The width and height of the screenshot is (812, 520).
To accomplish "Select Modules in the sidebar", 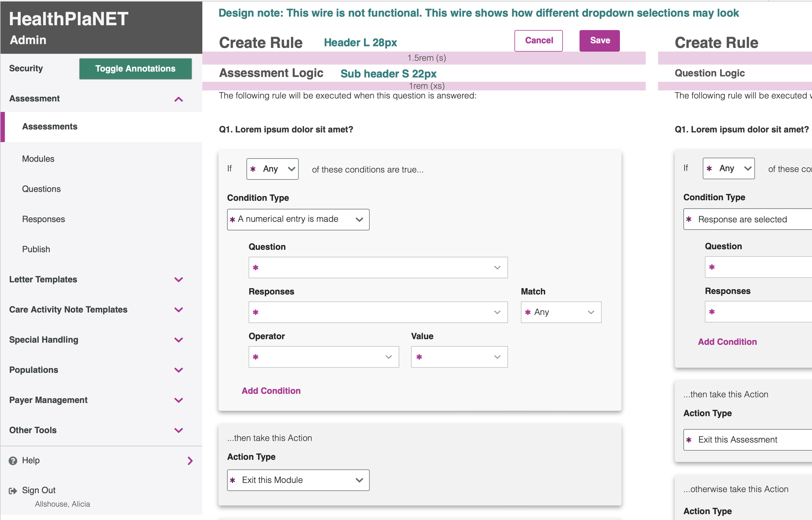I will click(x=38, y=159).
